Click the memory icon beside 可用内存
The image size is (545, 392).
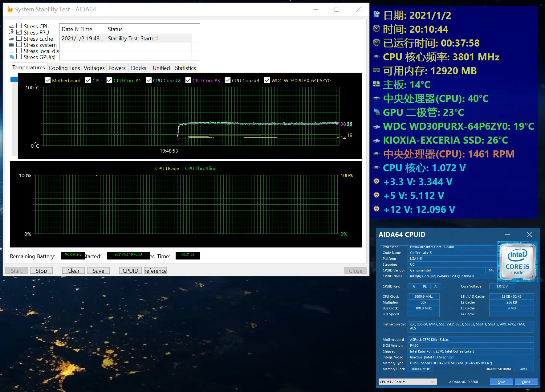coord(376,70)
